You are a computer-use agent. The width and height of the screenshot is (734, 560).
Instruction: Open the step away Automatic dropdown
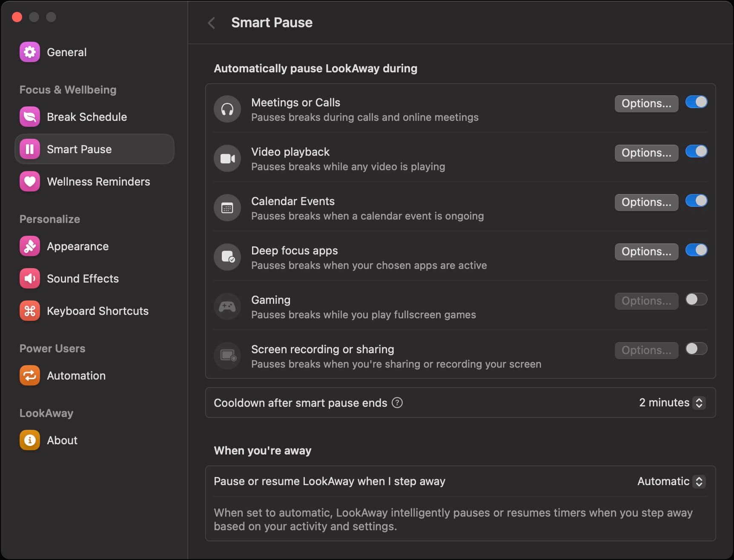coord(671,481)
